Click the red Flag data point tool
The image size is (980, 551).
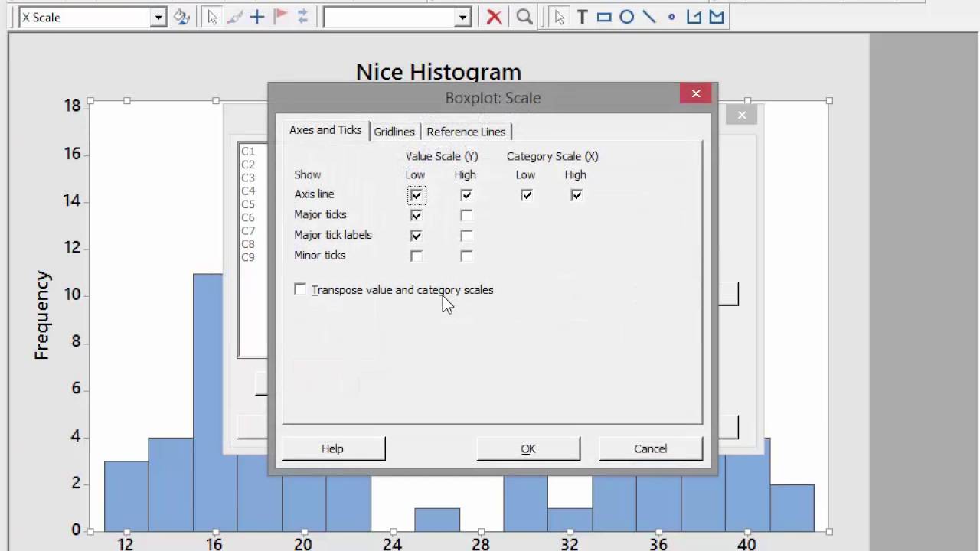[x=280, y=17]
